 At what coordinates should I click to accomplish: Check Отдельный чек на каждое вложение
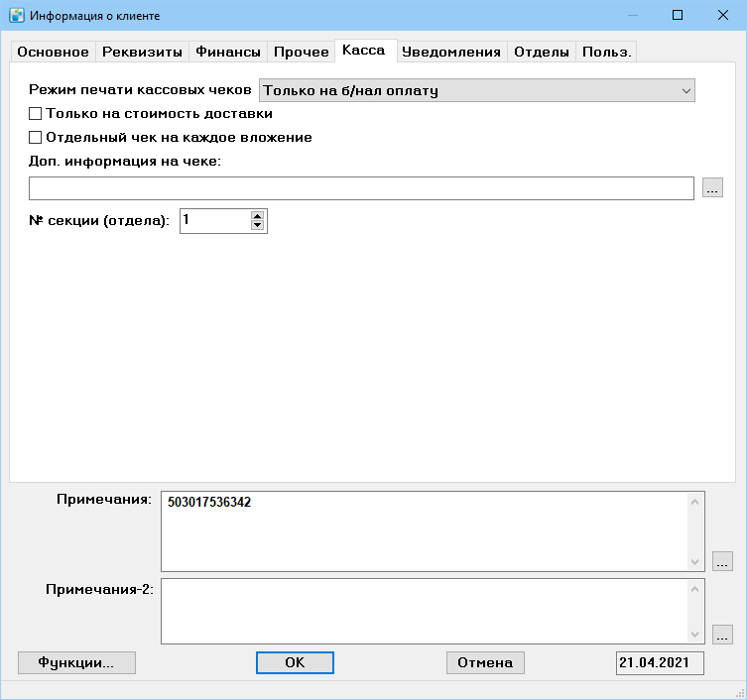(x=36, y=138)
